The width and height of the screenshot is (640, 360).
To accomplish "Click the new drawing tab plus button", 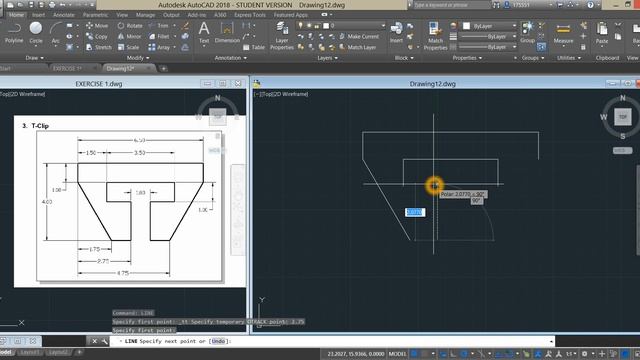I will (x=163, y=68).
